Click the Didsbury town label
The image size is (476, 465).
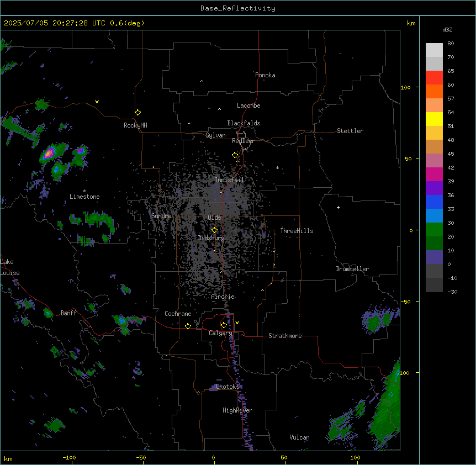211,238
